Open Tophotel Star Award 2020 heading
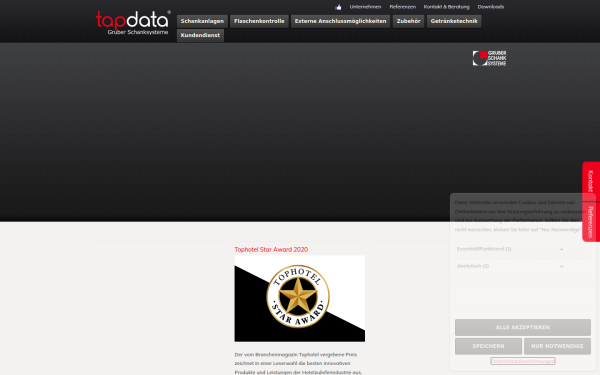Viewport: 600px width, 375px height. point(271,249)
